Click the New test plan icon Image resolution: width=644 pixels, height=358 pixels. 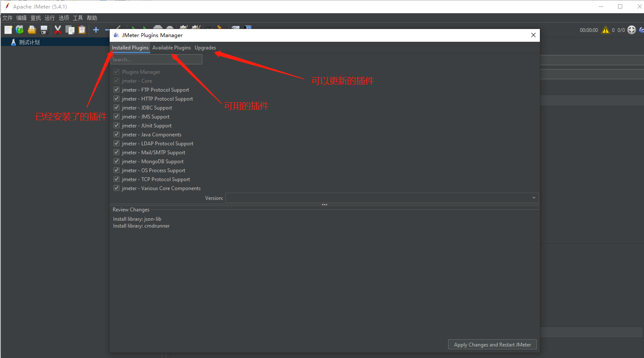click(8, 30)
